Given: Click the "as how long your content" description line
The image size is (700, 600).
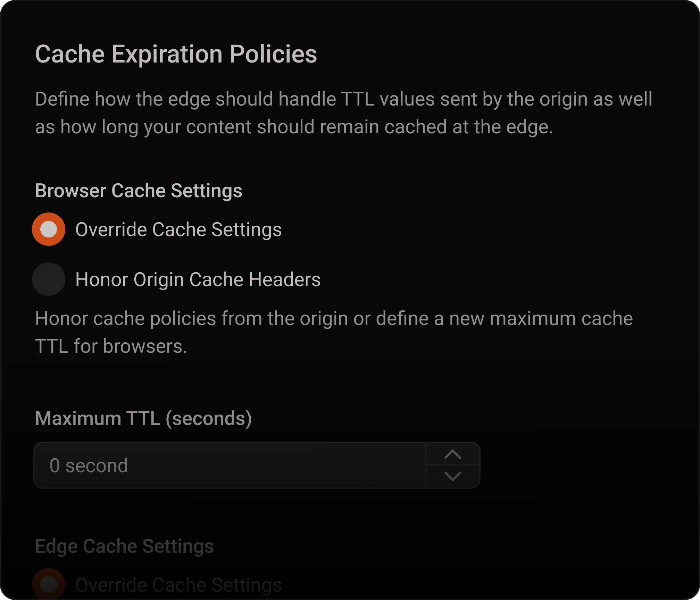Looking at the screenshot, I should pos(294,127).
